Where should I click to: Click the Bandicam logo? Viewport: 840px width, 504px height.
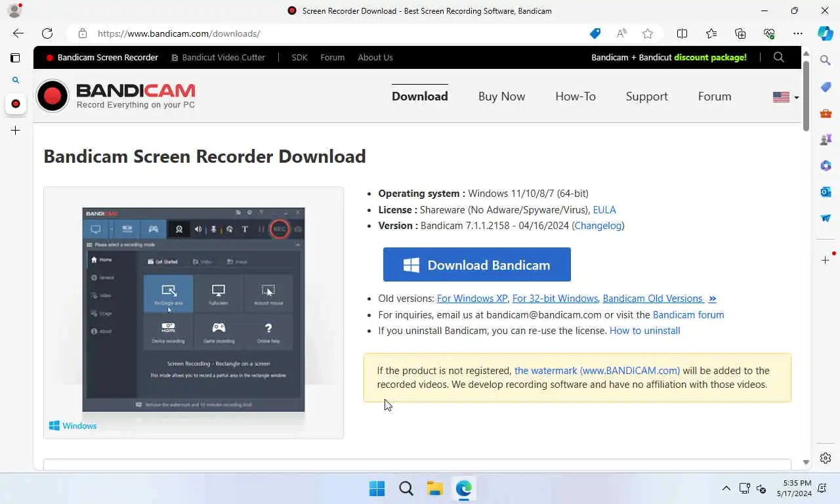pyautogui.click(x=116, y=96)
